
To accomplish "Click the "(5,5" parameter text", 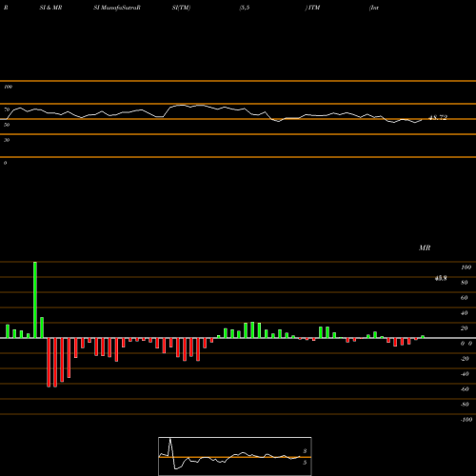I will 245,8.
